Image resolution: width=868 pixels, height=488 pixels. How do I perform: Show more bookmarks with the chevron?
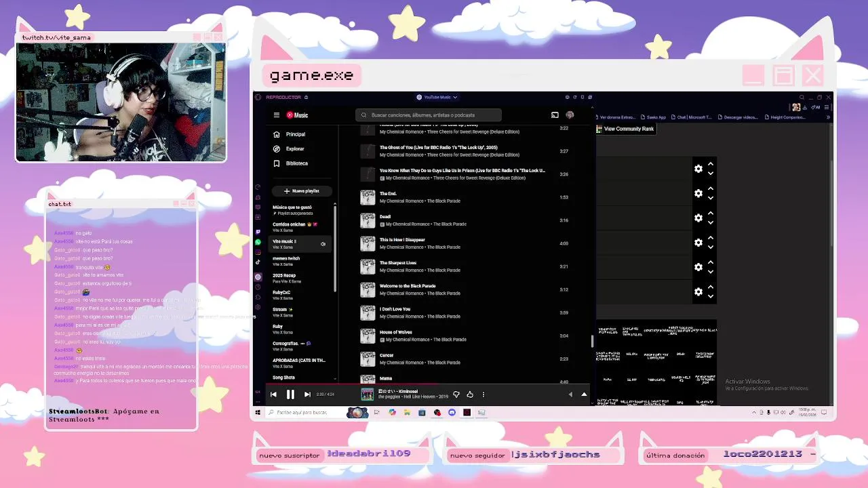tap(827, 117)
